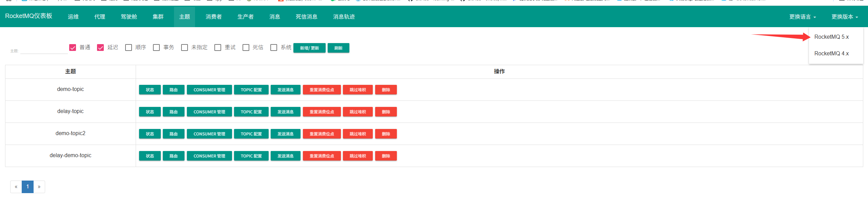The image size is (868, 205).
Task: View 路由 for delay-topic
Action: coord(174,112)
